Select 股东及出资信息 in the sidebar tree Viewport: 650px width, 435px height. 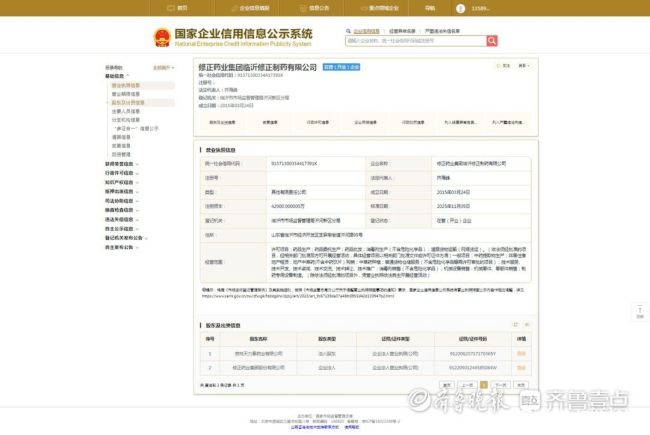pos(128,102)
